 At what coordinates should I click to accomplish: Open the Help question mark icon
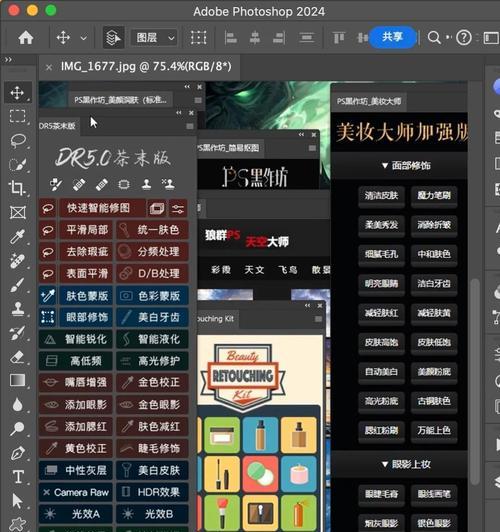464,37
